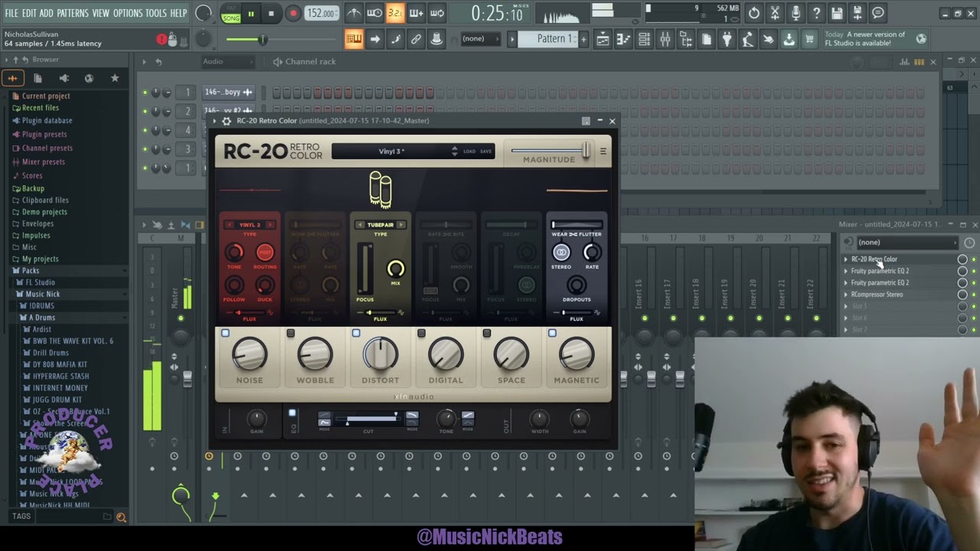Open OPTIONS menu
Viewport: 980px width, 551px height.
[x=128, y=13]
